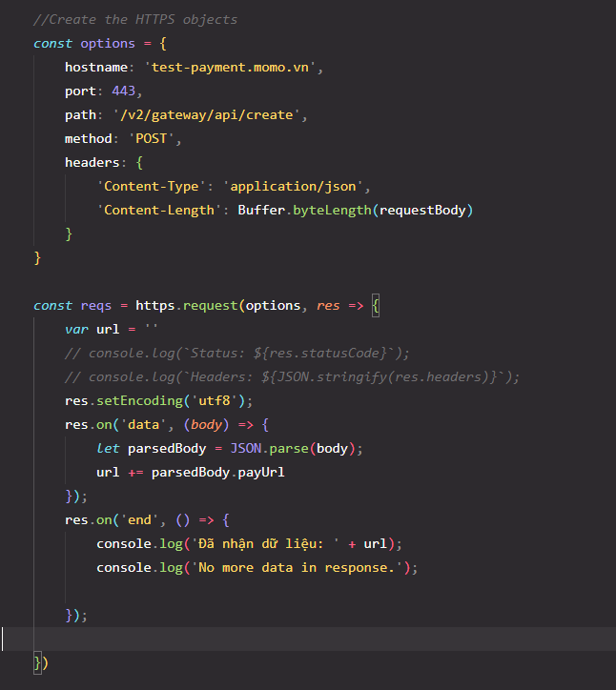Click the path string '/v2/gateway/api/create'
616x690 pixels.
206,115
